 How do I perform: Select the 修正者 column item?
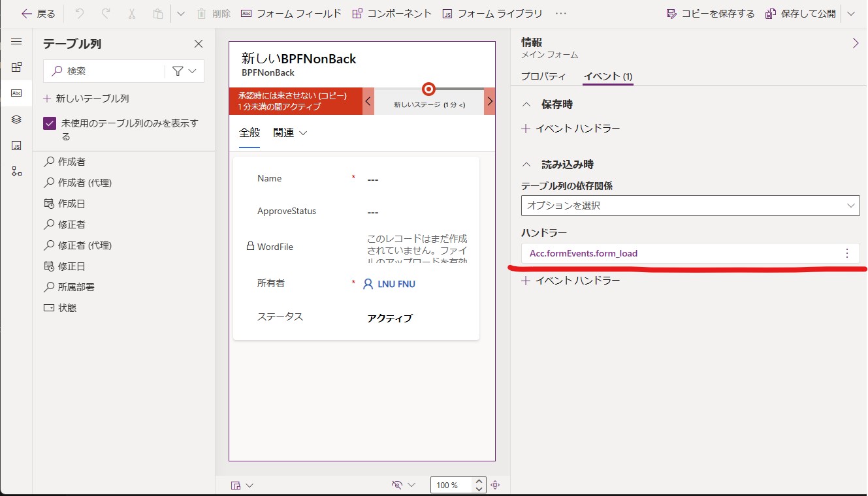click(64, 225)
